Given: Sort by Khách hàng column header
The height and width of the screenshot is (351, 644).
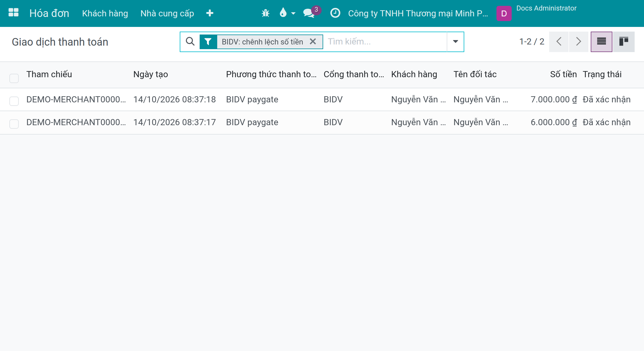Looking at the screenshot, I should (x=414, y=74).
